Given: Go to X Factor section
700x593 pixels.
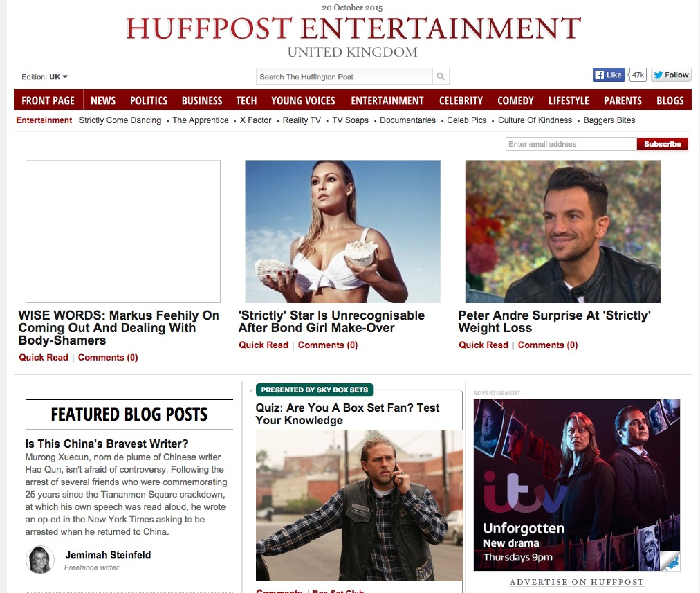Looking at the screenshot, I should pyautogui.click(x=255, y=120).
